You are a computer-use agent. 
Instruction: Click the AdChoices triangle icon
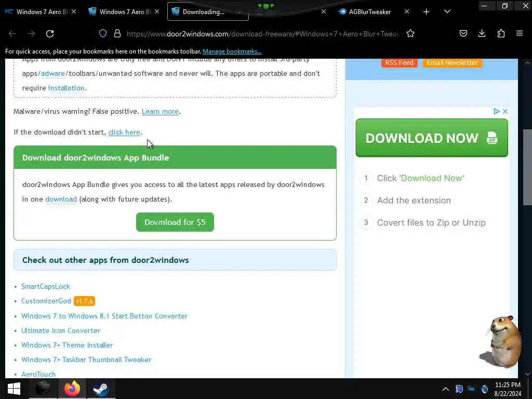click(x=496, y=111)
